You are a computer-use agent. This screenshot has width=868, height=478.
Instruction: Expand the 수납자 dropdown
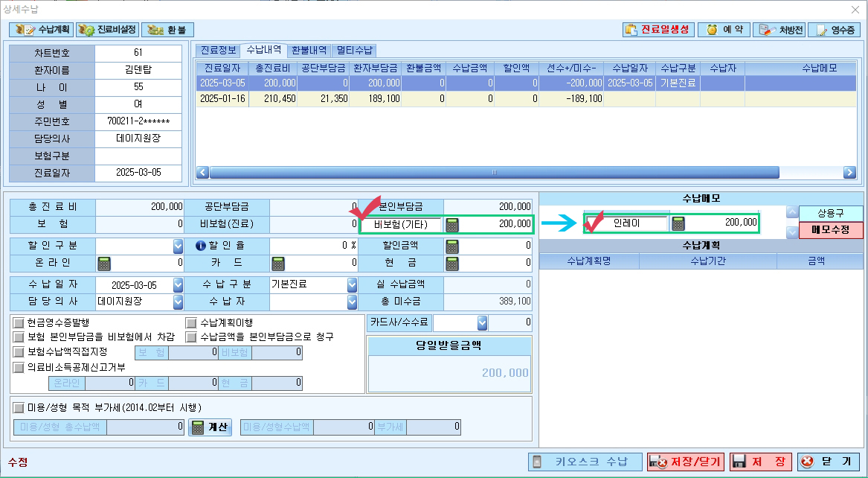[x=352, y=302]
